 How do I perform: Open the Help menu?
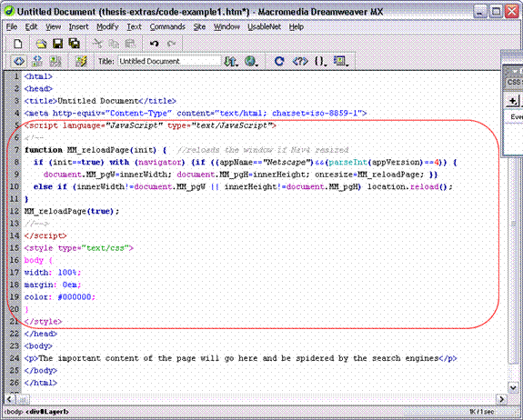[297, 26]
